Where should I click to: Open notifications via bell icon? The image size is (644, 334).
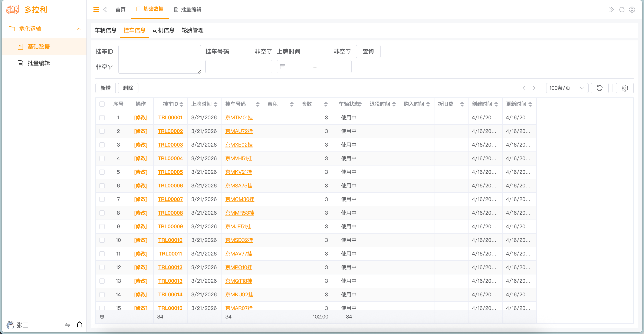click(x=80, y=325)
